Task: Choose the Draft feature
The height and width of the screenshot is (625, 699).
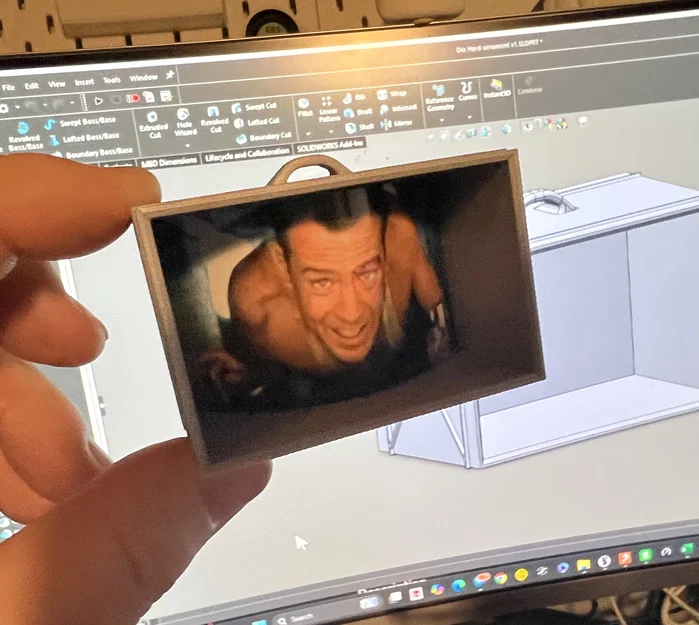Action: (358, 112)
